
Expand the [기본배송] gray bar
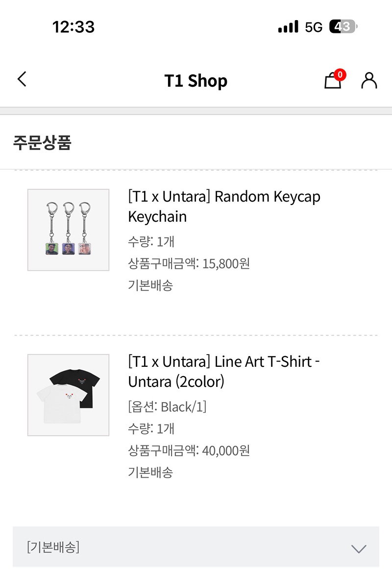click(x=196, y=547)
